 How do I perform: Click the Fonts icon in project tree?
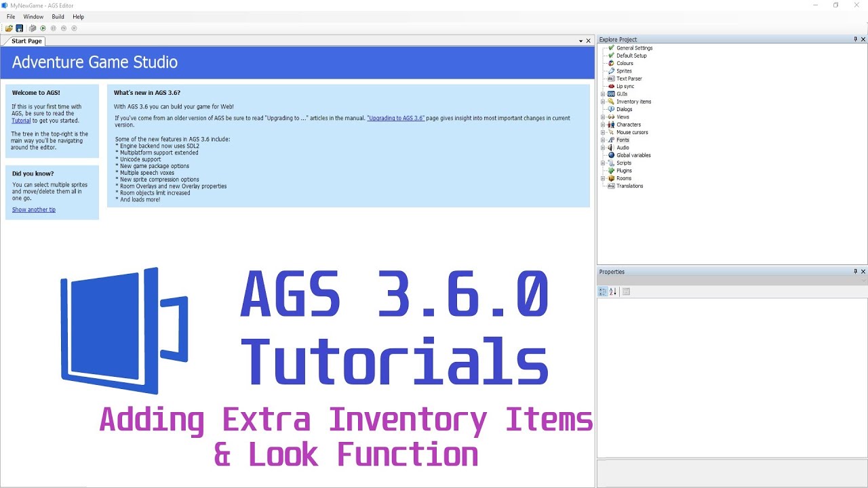611,140
